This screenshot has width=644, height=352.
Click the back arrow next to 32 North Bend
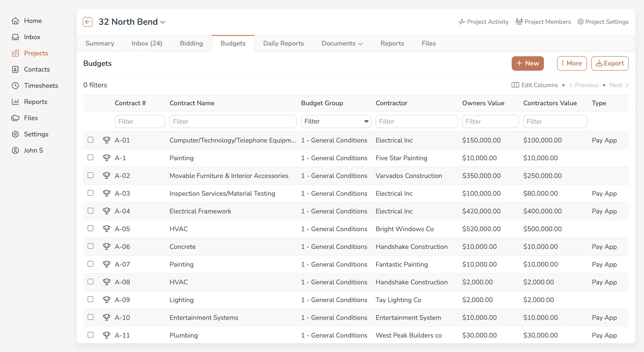[87, 22]
